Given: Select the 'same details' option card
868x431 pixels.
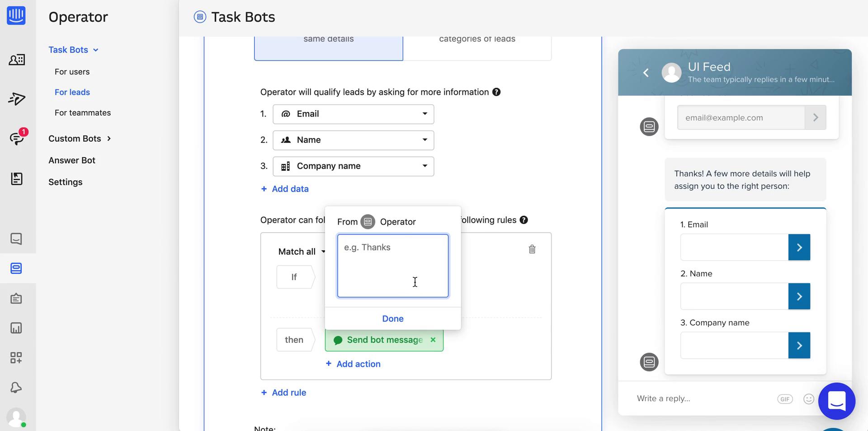Looking at the screenshot, I should point(329,48).
